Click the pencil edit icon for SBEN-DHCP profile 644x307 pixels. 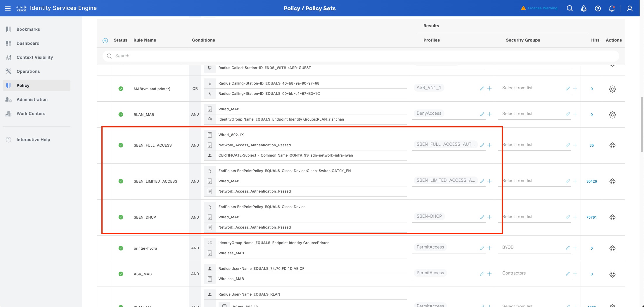coord(482,217)
